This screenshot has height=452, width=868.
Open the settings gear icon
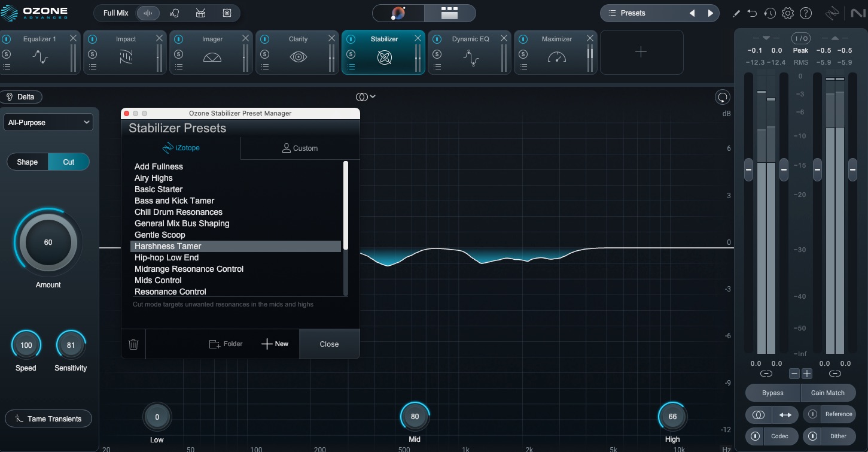[788, 13]
